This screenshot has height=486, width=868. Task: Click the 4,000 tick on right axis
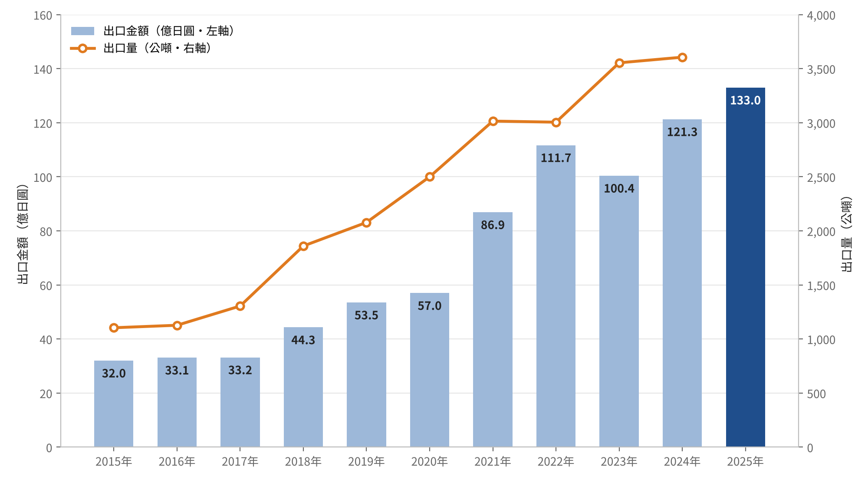tap(821, 16)
